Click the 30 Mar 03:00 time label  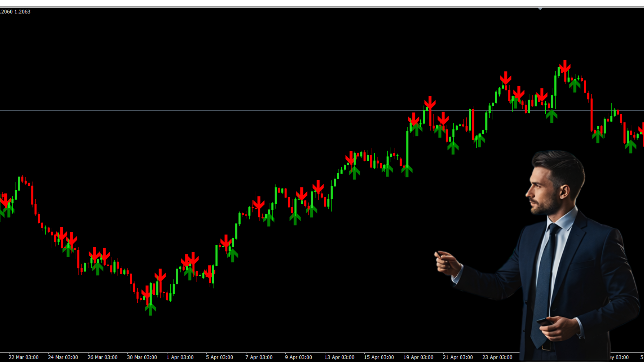click(142, 357)
